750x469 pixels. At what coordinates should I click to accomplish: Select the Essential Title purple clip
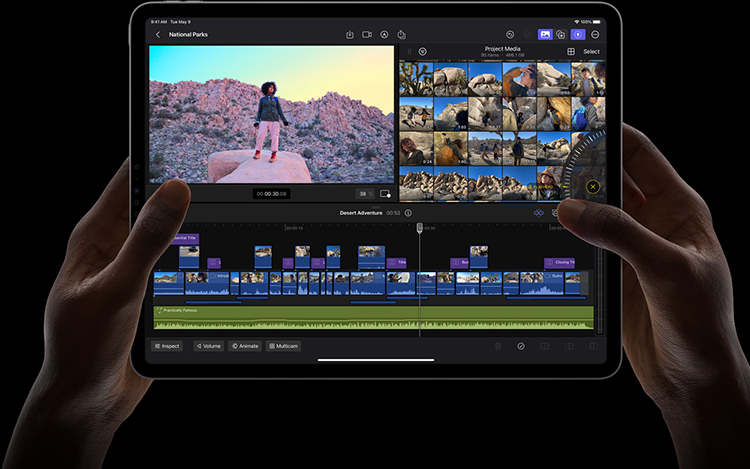click(186, 238)
